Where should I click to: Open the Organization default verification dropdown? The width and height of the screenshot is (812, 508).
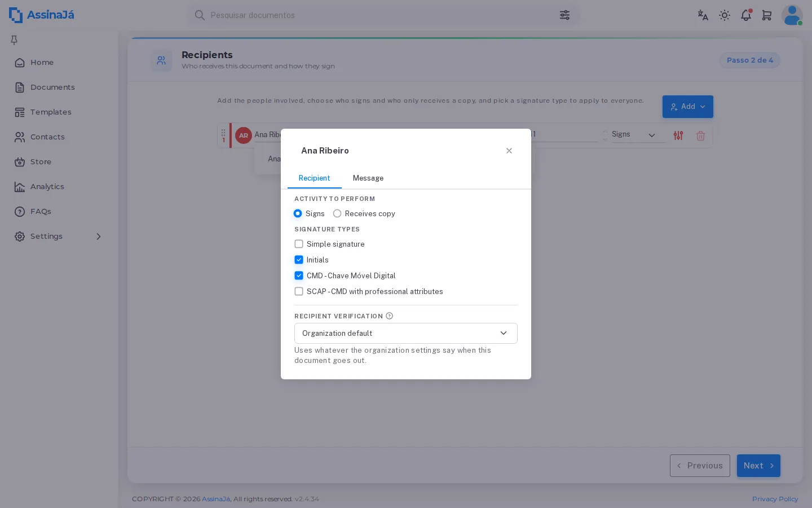coord(406,333)
